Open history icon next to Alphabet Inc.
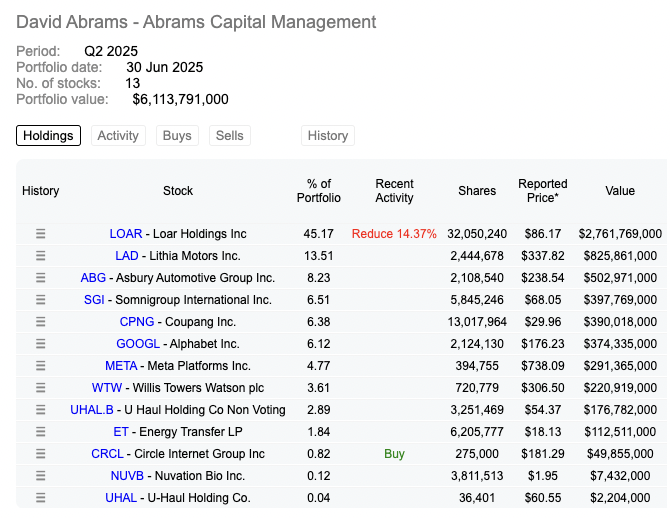This screenshot has height=518, width=670. (41, 344)
